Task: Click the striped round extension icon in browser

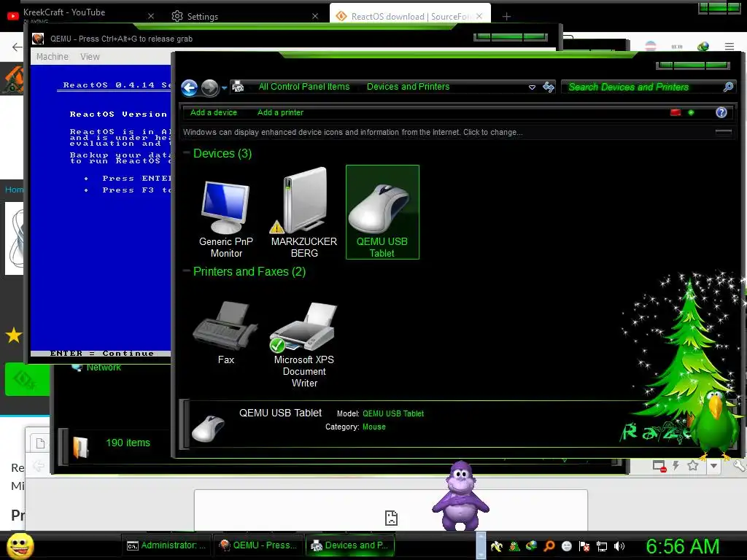Action: point(650,46)
